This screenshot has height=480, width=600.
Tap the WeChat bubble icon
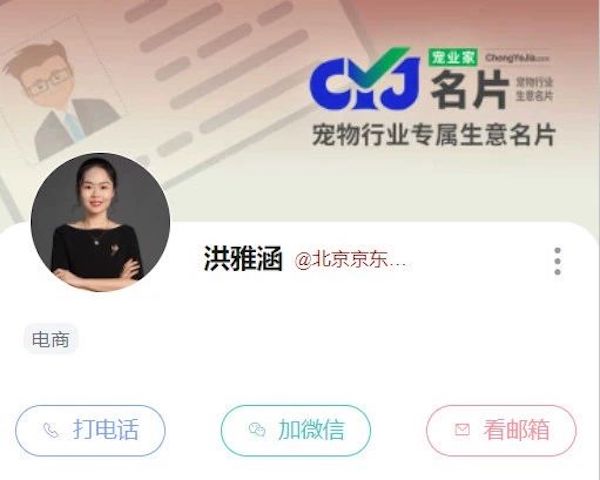(x=257, y=429)
